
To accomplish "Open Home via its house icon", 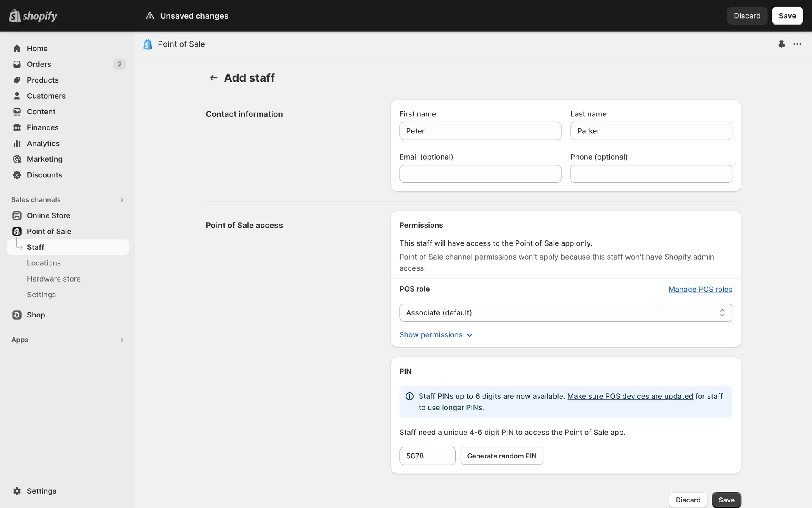I will [17, 48].
